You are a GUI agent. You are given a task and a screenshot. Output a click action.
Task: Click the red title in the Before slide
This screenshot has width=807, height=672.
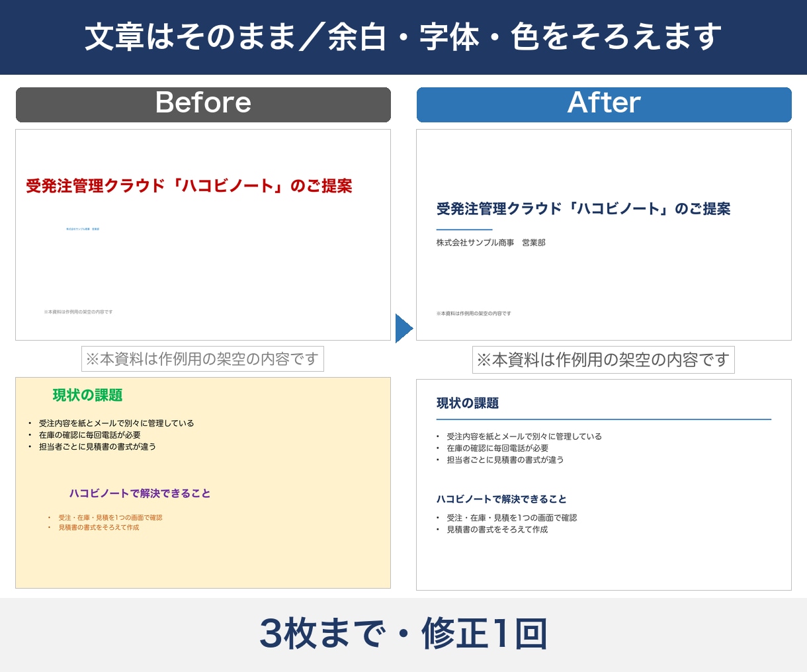(x=189, y=186)
